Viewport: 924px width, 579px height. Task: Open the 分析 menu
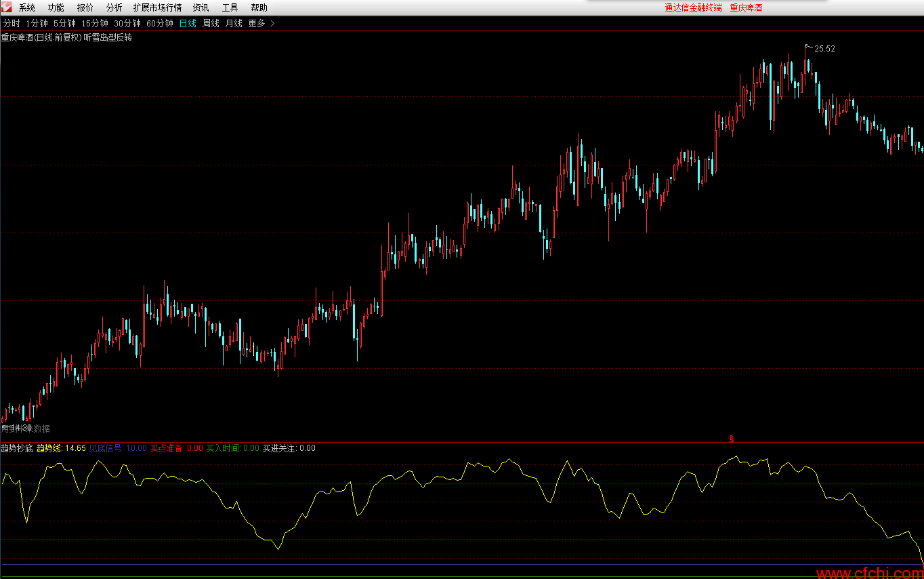pyautogui.click(x=114, y=8)
